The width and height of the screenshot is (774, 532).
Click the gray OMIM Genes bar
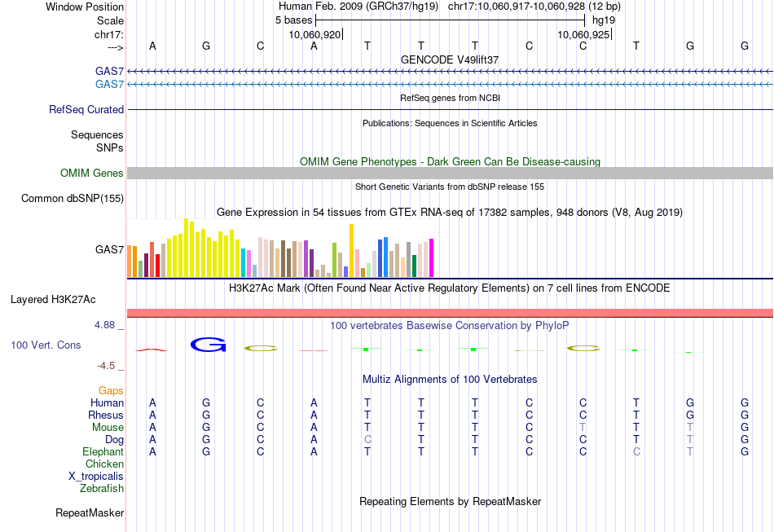pyautogui.click(x=451, y=173)
